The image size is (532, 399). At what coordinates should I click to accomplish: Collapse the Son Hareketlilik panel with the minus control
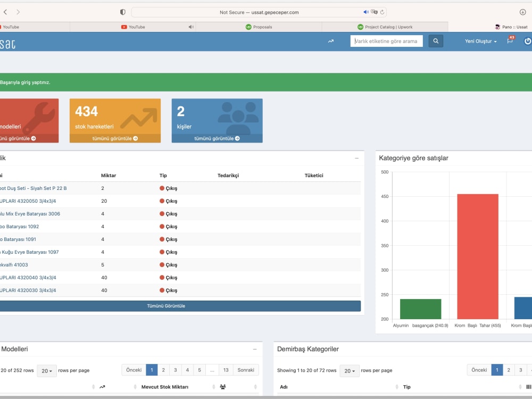click(x=356, y=158)
